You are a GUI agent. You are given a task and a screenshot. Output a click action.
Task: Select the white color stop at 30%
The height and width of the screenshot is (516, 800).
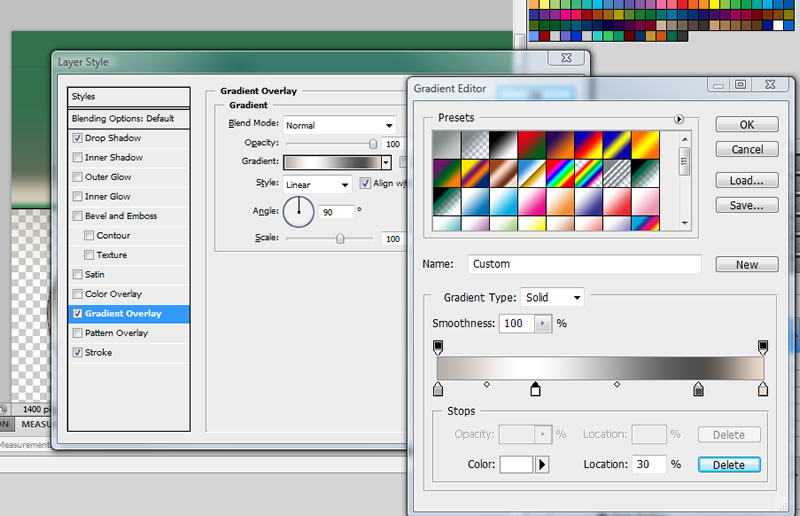pos(535,389)
